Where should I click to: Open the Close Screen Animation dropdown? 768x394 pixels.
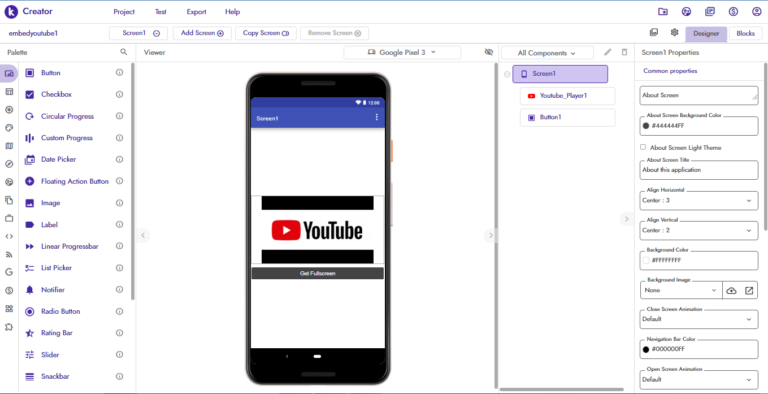699,319
